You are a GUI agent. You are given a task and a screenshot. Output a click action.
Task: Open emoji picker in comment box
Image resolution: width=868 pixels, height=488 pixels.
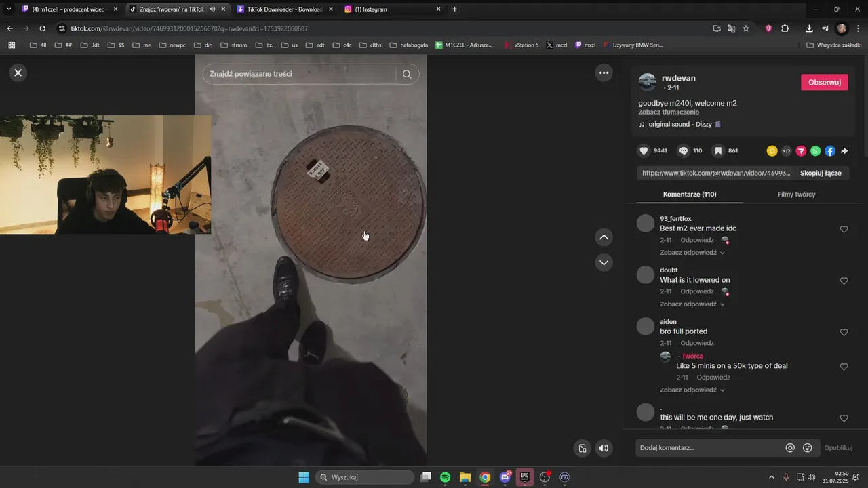click(x=808, y=447)
